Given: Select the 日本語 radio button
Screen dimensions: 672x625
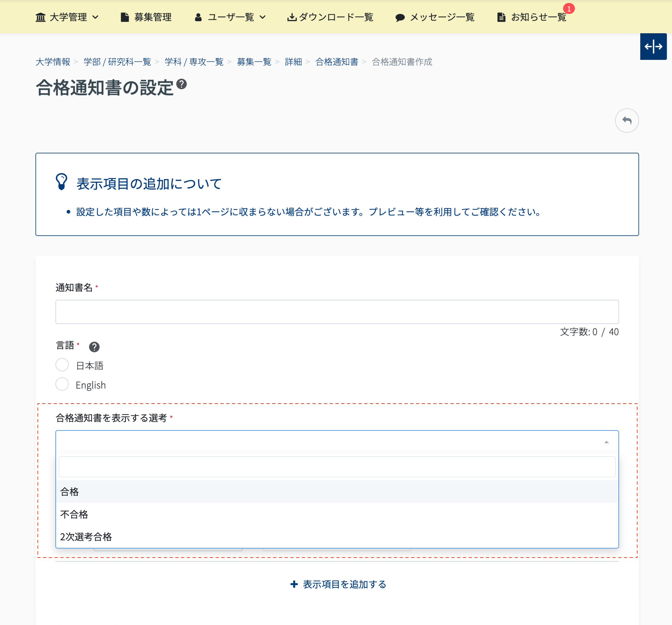Looking at the screenshot, I should click(62, 365).
